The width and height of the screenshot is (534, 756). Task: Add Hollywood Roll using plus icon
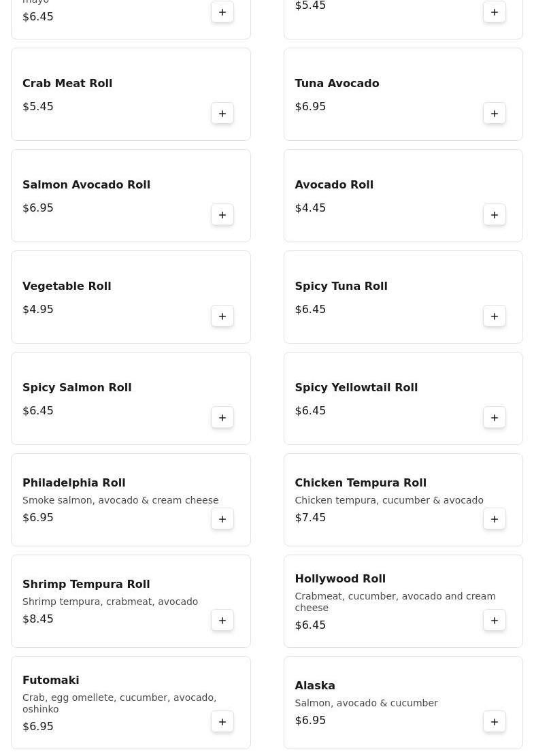click(495, 621)
